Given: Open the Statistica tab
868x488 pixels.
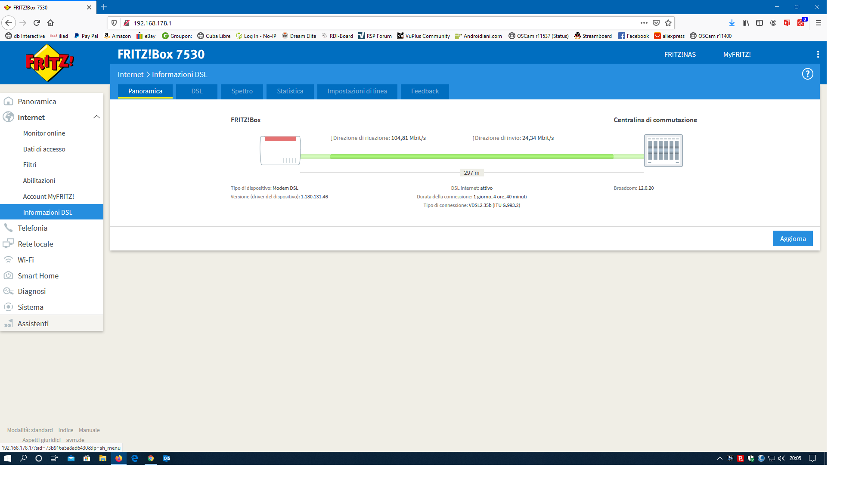Looking at the screenshot, I should point(290,91).
